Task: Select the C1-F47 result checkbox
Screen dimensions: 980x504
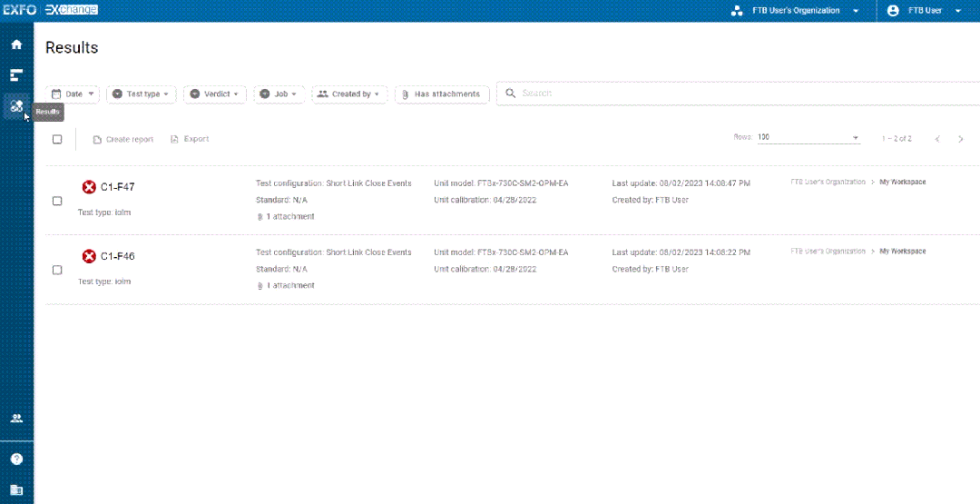Action: point(57,201)
